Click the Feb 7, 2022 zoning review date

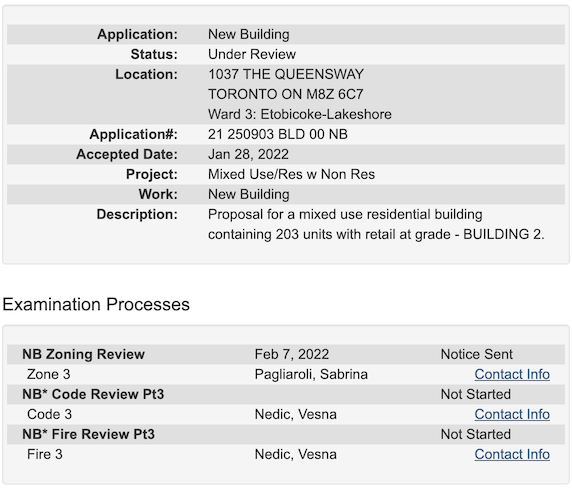coord(292,355)
